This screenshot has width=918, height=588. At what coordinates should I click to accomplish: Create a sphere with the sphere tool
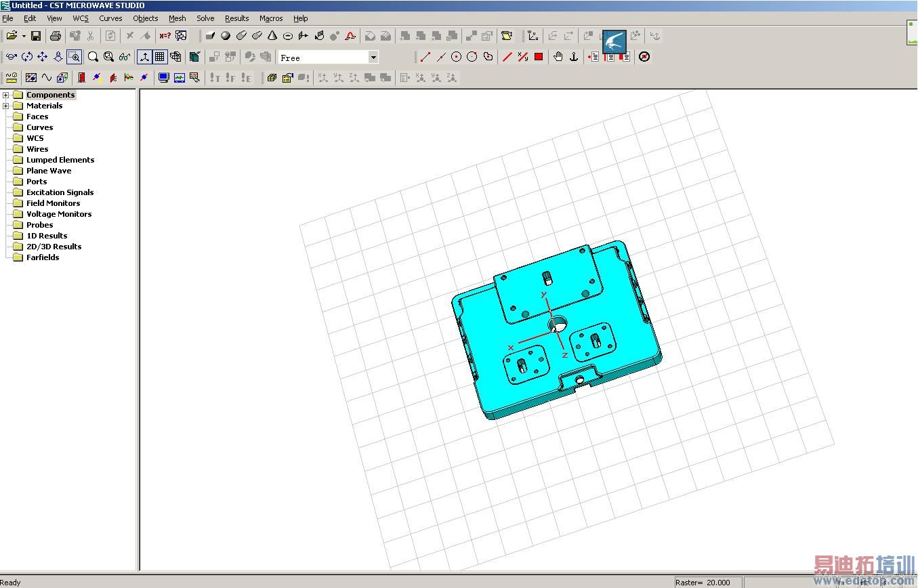(226, 36)
